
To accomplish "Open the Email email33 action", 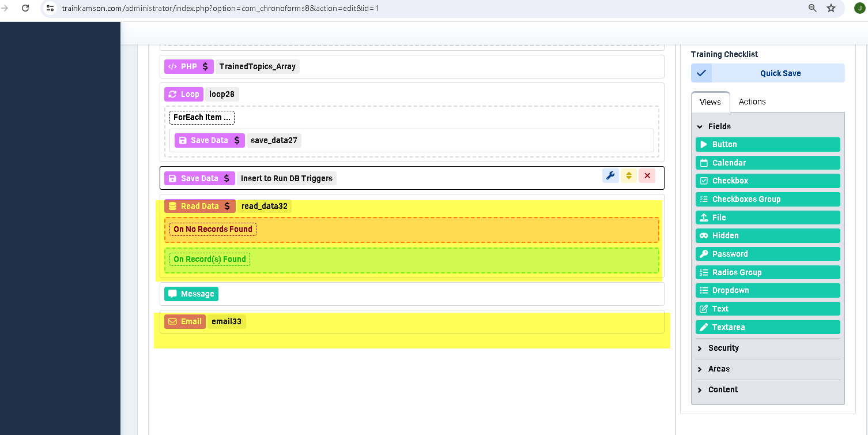I will click(x=185, y=321).
